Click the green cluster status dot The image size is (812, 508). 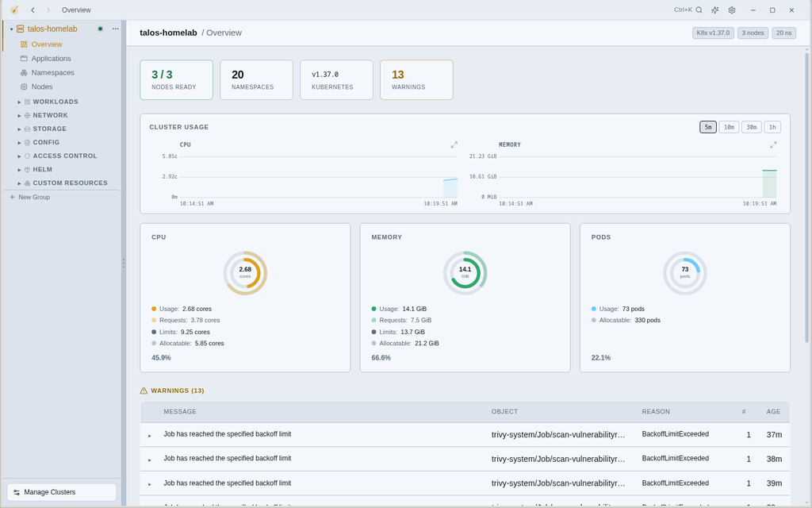(101, 29)
